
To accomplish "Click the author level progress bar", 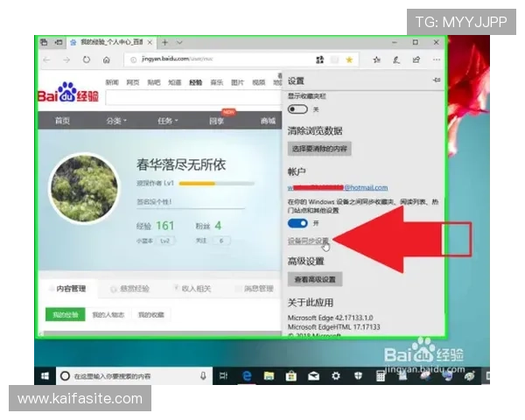I will [217, 183].
